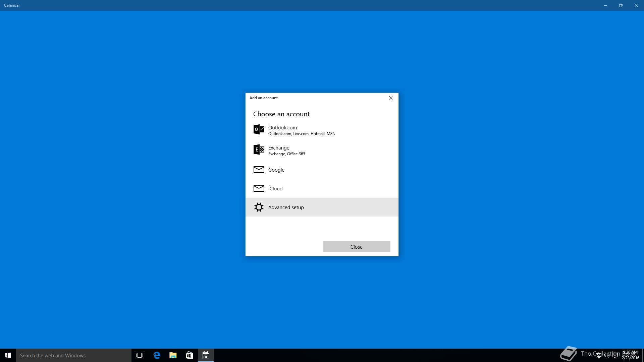
Task: Restore down the Calendar window
Action: click(x=621, y=5)
